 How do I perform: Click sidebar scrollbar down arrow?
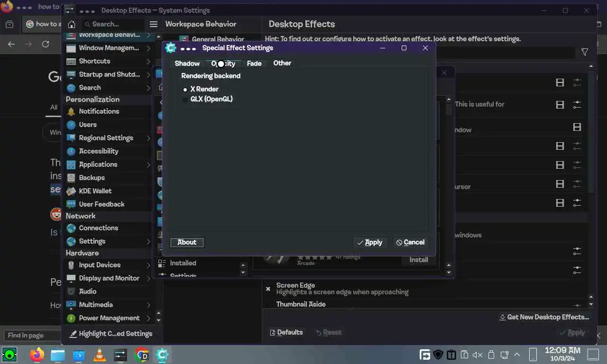158,320
